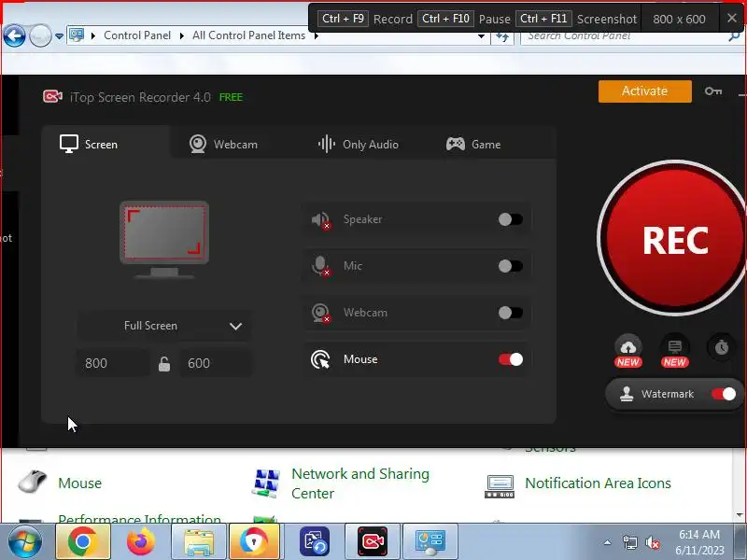
Task: Close the hotkey hint bar
Action: tap(732, 18)
